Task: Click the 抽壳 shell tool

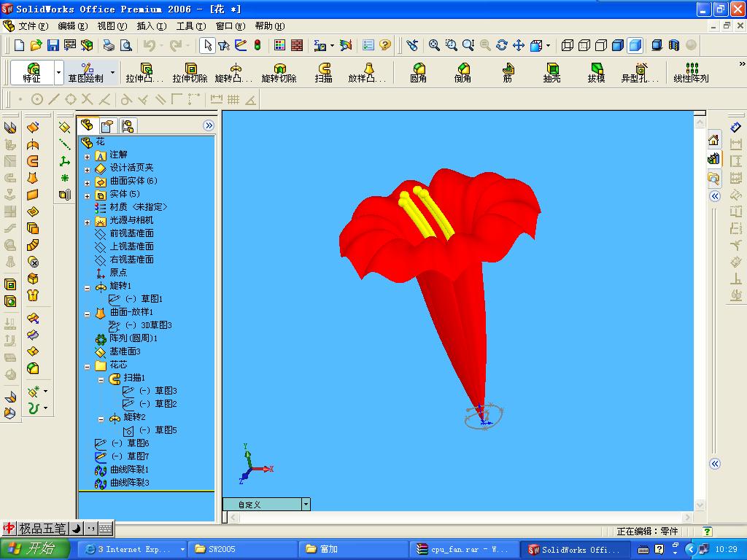Action: pos(551,73)
